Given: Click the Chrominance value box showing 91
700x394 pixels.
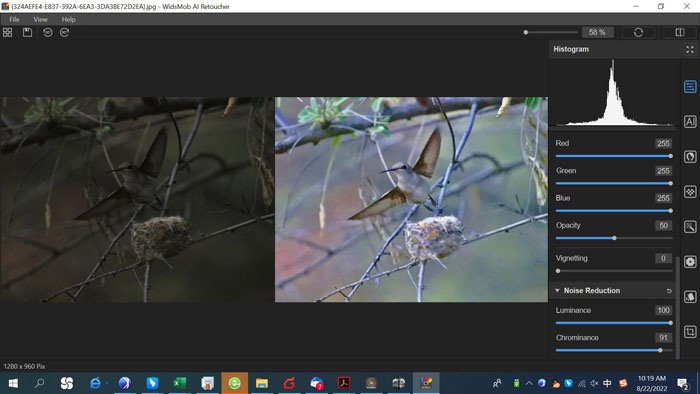Looking at the screenshot, I should (x=663, y=338).
